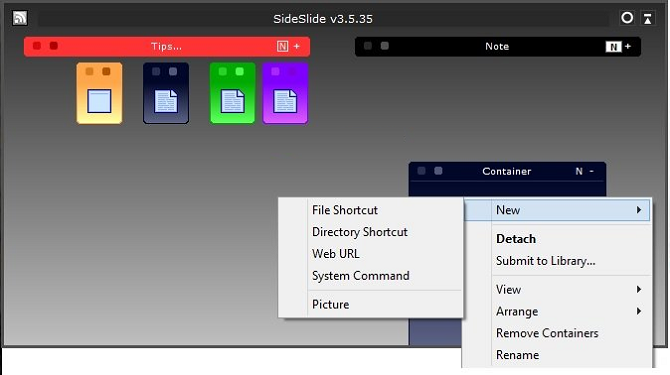
Task: Open the dark navy document tile
Action: point(166,93)
